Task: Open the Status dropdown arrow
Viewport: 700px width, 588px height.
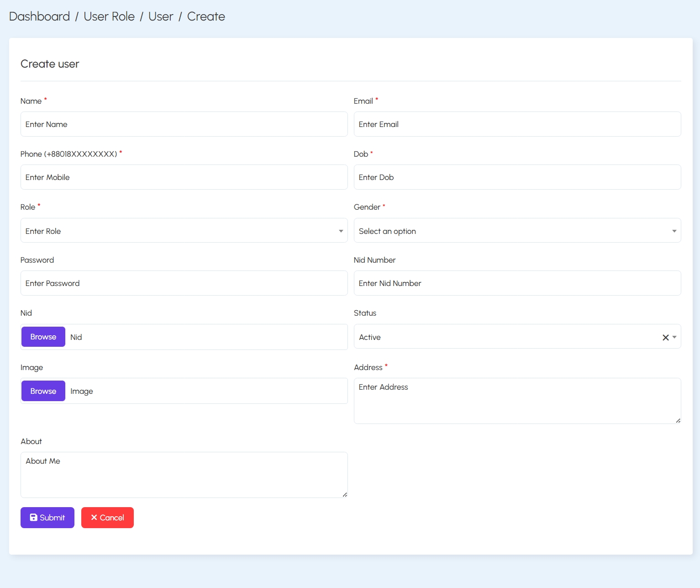Action: (674, 337)
